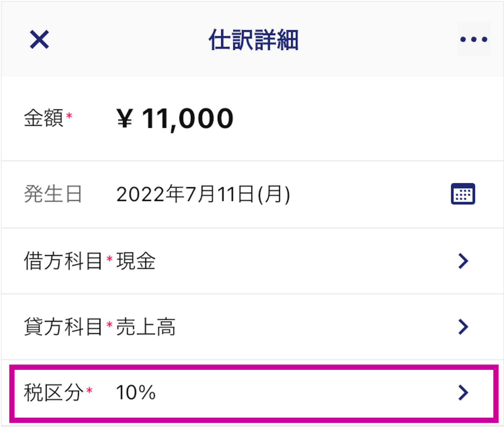The image size is (504, 427).
Task: Select the 2022年7月11日(月) date value
Action: click(x=203, y=194)
